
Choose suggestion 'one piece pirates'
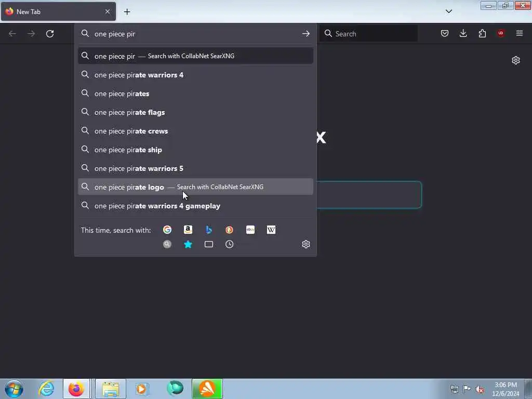195,94
